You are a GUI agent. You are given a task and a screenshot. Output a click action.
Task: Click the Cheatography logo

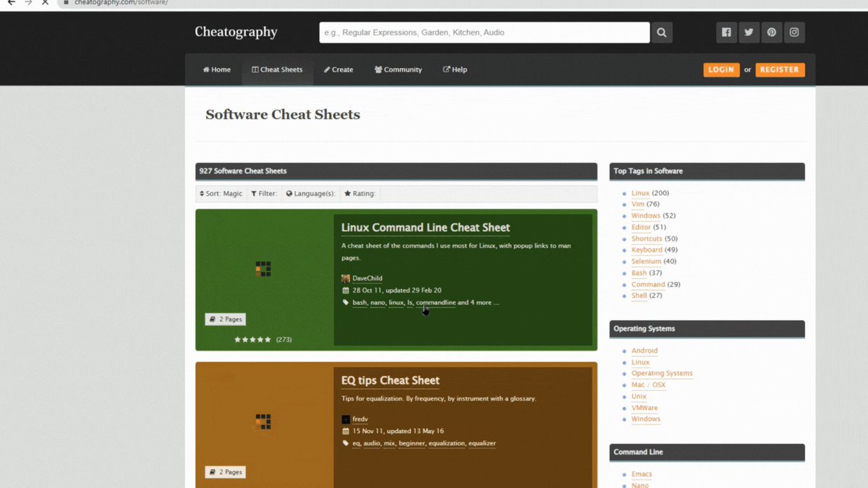tap(236, 32)
